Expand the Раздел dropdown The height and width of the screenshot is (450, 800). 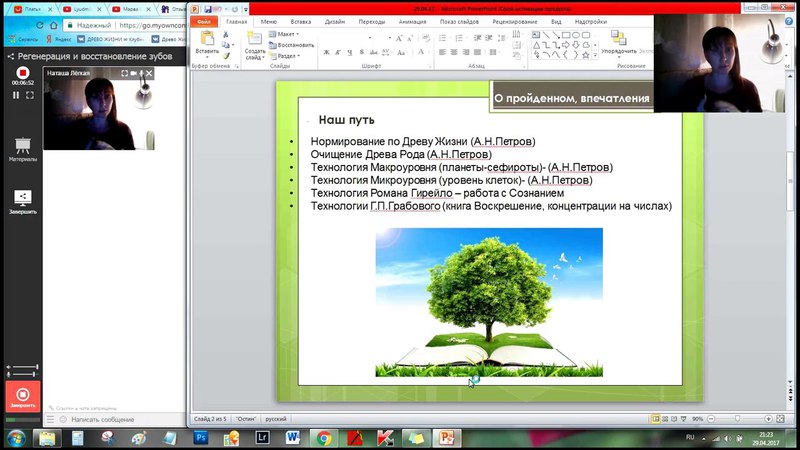point(286,56)
